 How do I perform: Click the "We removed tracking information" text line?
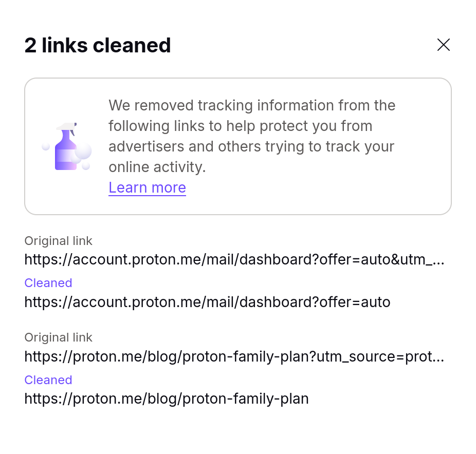point(252,105)
